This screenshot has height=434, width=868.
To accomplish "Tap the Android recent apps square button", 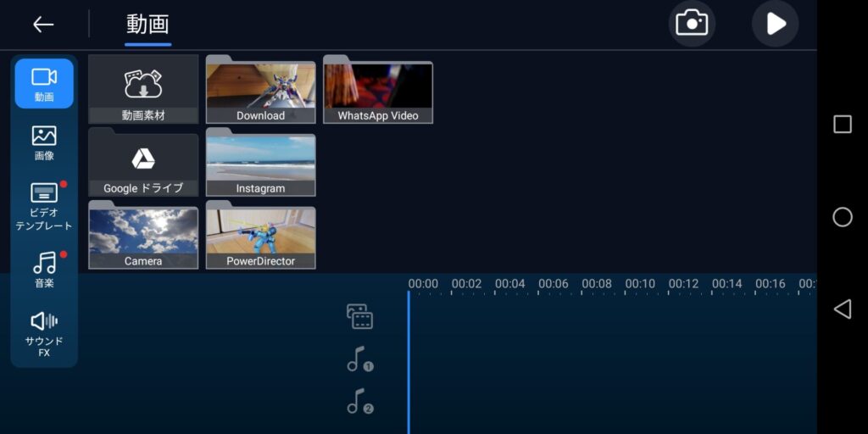I will (x=843, y=125).
